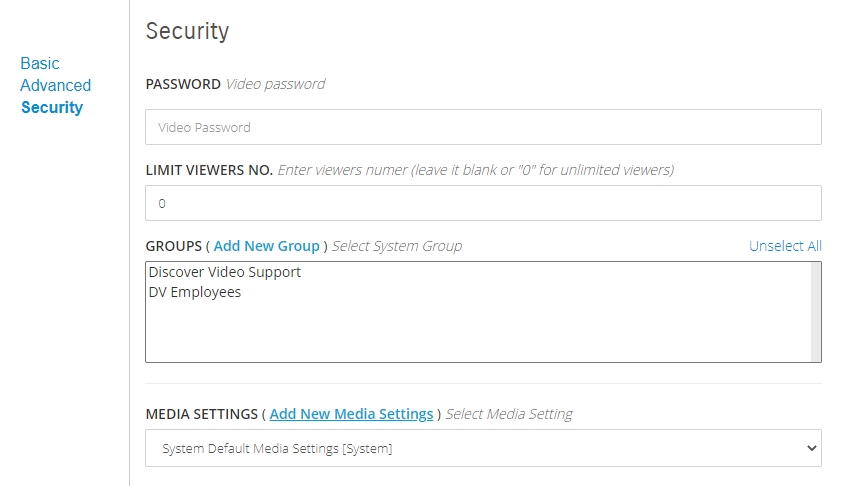Select the Security sidebar item
The image size is (844, 486).
(x=52, y=107)
